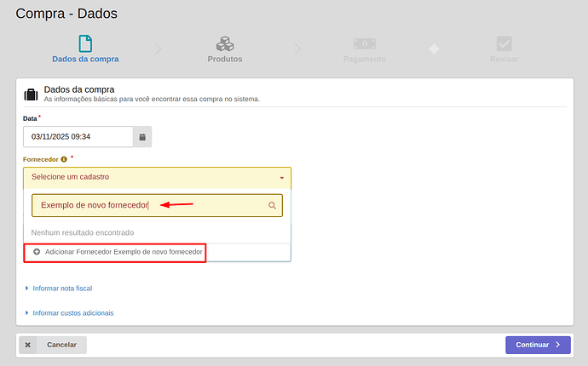Click the Data date input field
The width and height of the screenshot is (588, 366).
78,136
